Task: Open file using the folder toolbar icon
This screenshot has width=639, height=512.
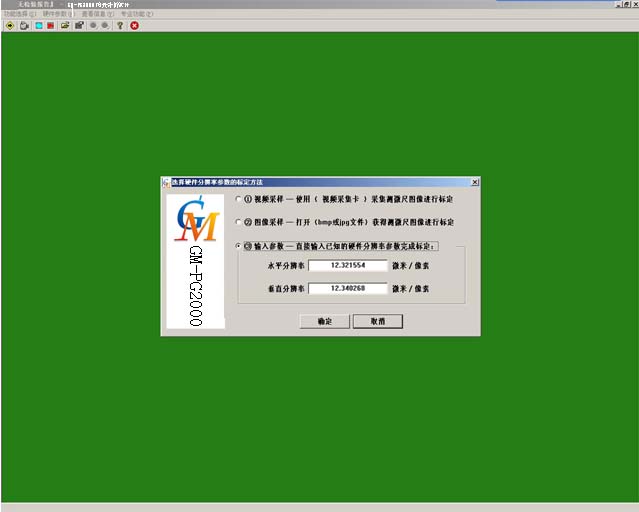Action: point(65,25)
